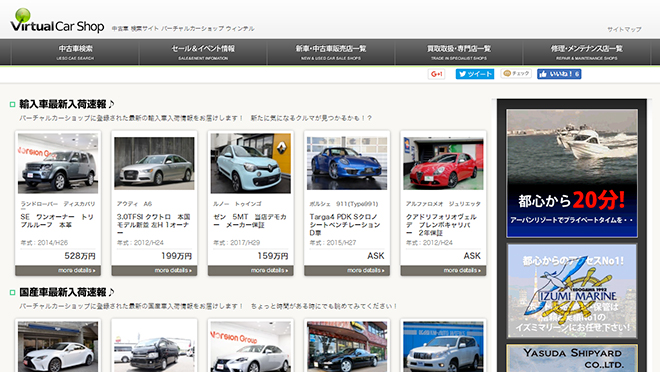Open the セール&イベント情報 menu
660x372 pixels.
point(203,52)
